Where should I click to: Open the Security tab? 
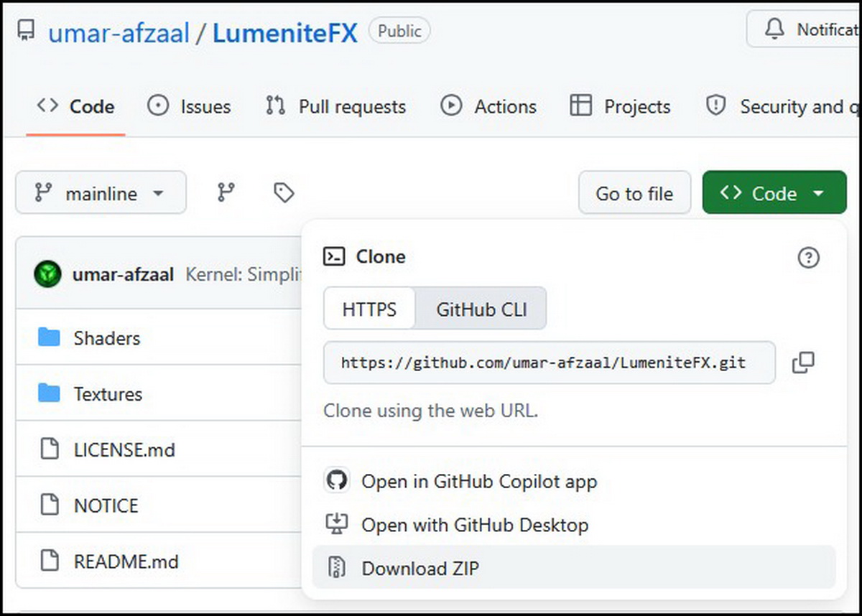[782, 106]
